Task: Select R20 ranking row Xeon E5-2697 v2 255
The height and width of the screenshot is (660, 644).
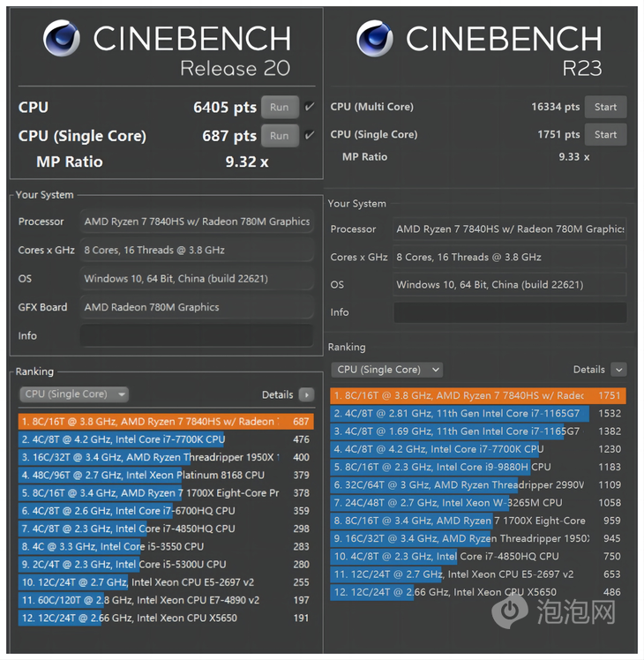Action: click(166, 582)
